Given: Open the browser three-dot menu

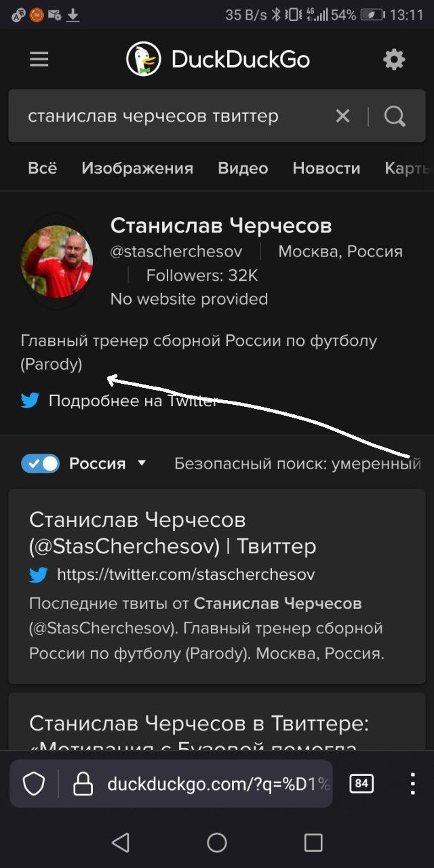Looking at the screenshot, I should pyautogui.click(x=412, y=784).
